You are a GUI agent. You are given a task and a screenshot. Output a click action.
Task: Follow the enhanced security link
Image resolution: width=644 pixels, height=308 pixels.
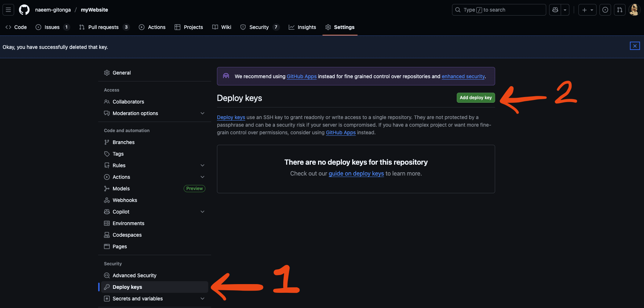point(463,76)
